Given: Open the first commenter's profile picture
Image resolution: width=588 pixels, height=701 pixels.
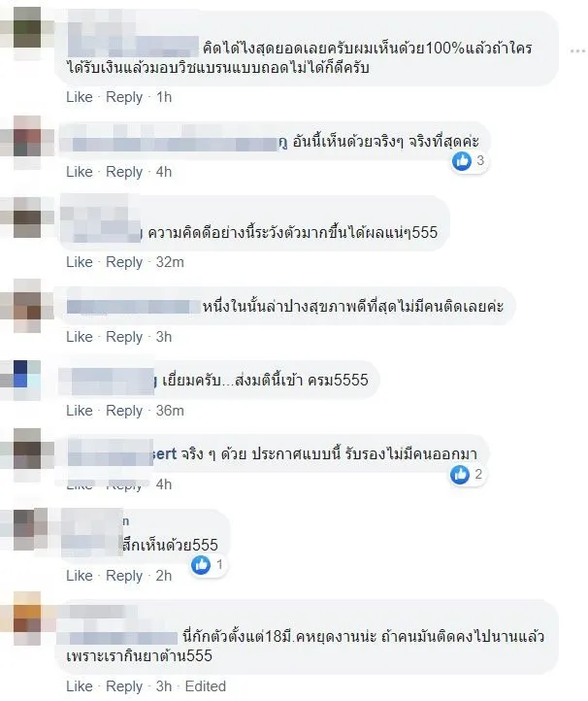Looking at the screenshot, I should click(27, 27).
